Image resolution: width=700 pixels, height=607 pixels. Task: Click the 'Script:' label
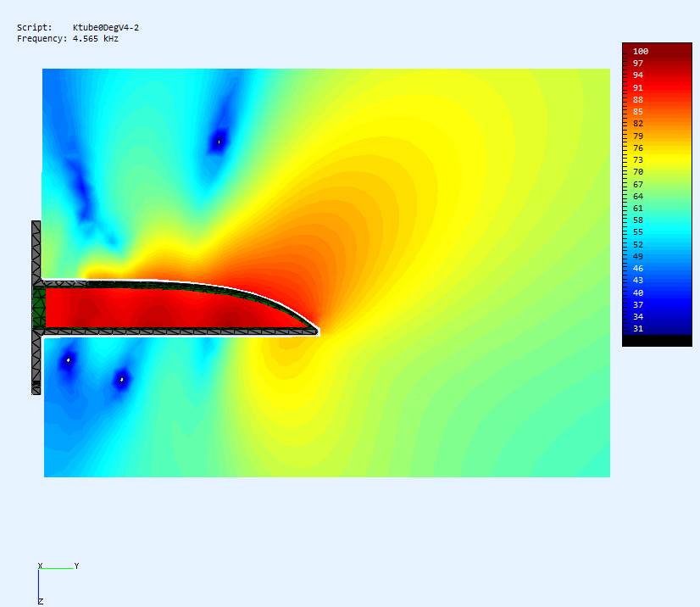pos(35,28)
